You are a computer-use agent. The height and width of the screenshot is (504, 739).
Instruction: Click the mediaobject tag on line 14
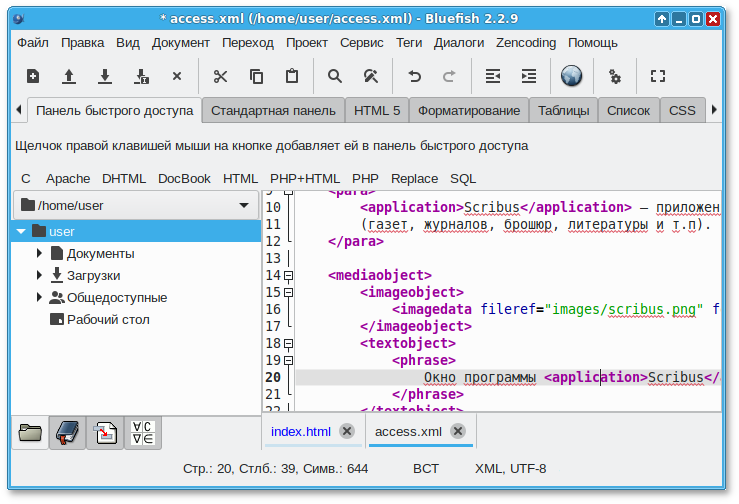pos(380,275)
